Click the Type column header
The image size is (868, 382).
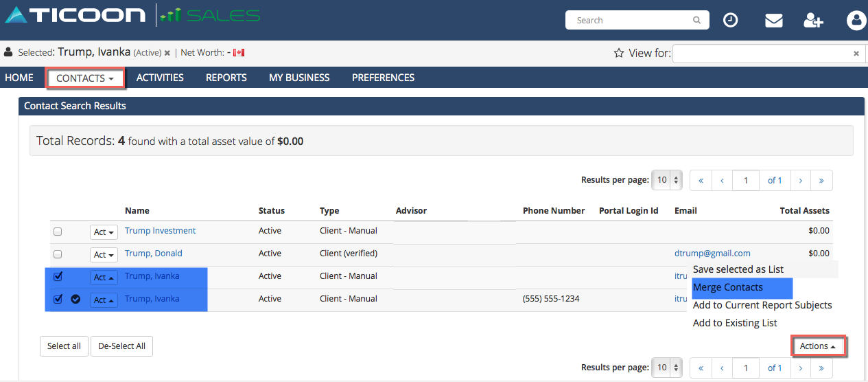(329, 211)
